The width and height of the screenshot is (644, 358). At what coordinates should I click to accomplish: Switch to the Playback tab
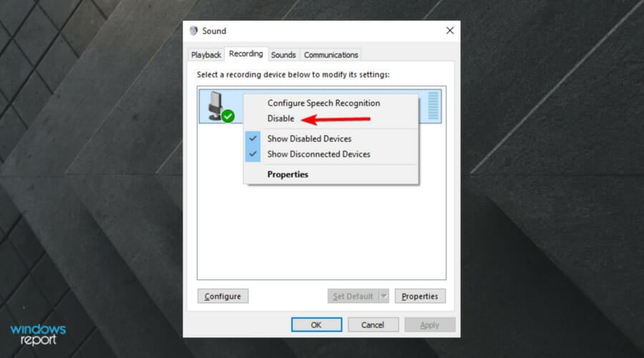click(x=206, y=54)
